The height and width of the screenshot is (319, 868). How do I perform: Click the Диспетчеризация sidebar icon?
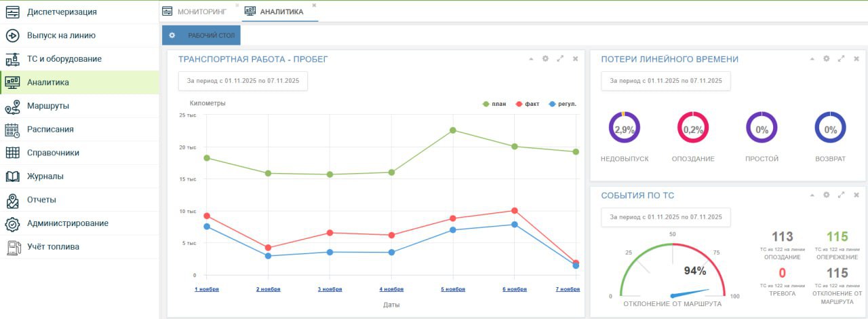[12, 12]
